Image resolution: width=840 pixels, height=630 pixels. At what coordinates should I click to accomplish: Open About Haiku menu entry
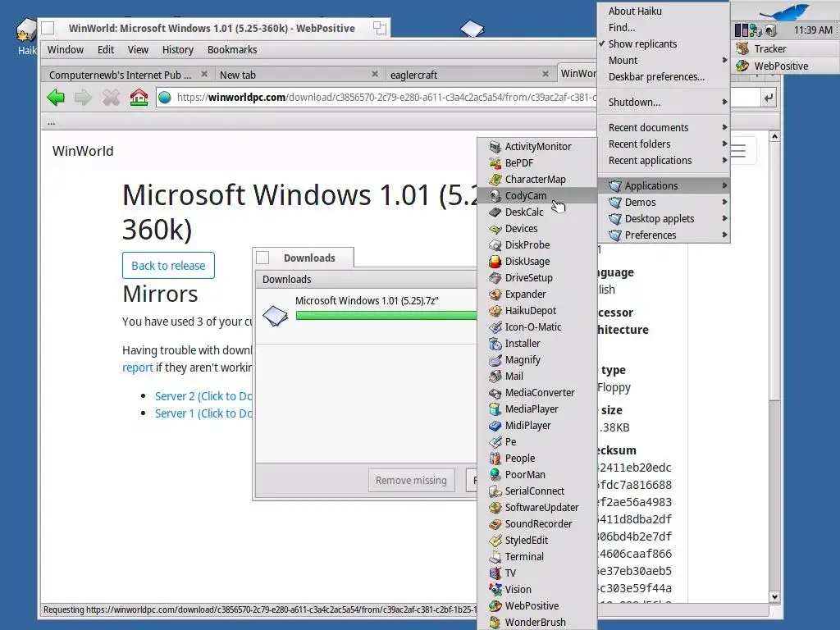pyautogui.click(x=664, y=11)
